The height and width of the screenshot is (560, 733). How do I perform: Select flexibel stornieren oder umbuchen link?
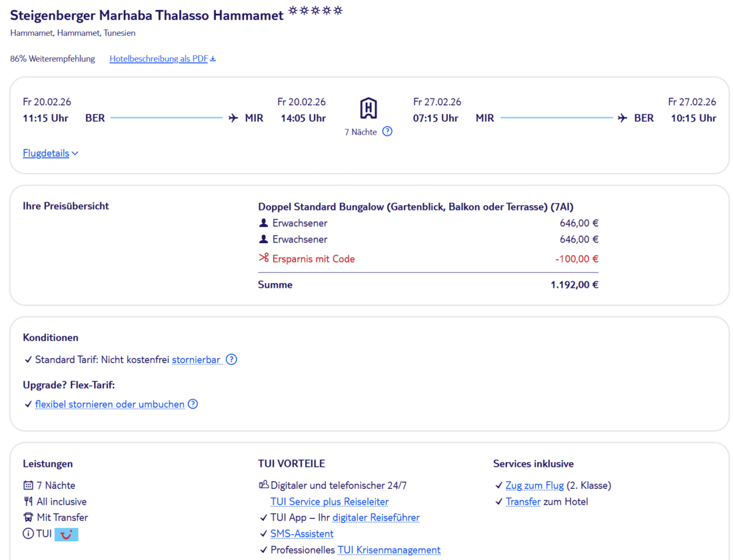(110, 404)
